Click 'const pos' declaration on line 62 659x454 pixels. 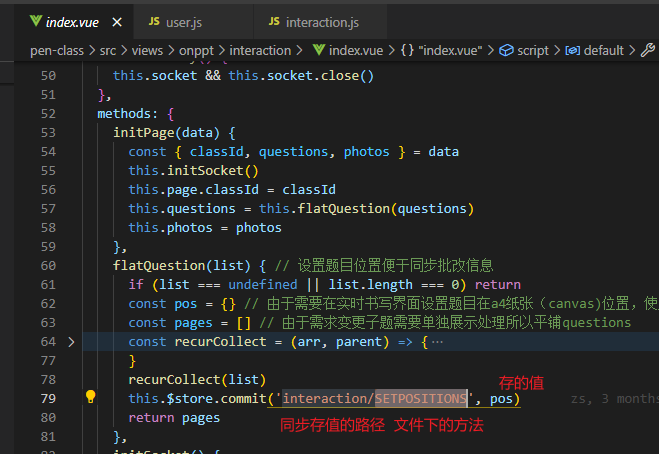tap(163, 304)
